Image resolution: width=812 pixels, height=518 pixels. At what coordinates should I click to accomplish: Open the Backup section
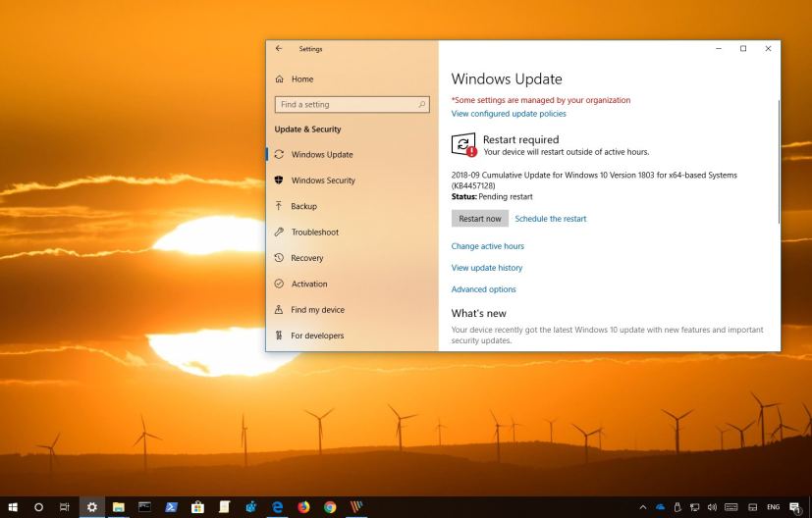coord(352,206)
